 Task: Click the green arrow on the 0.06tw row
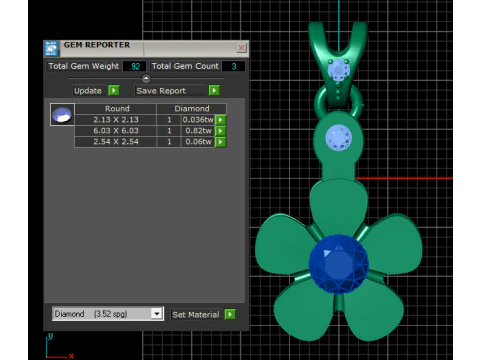click(221, 142)
